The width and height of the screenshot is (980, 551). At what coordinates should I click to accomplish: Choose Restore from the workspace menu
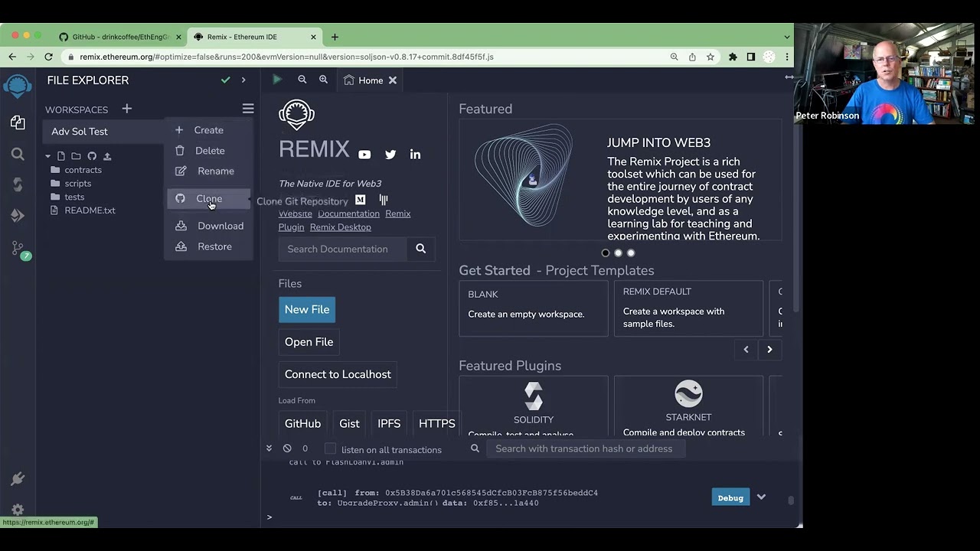point(209,246)
